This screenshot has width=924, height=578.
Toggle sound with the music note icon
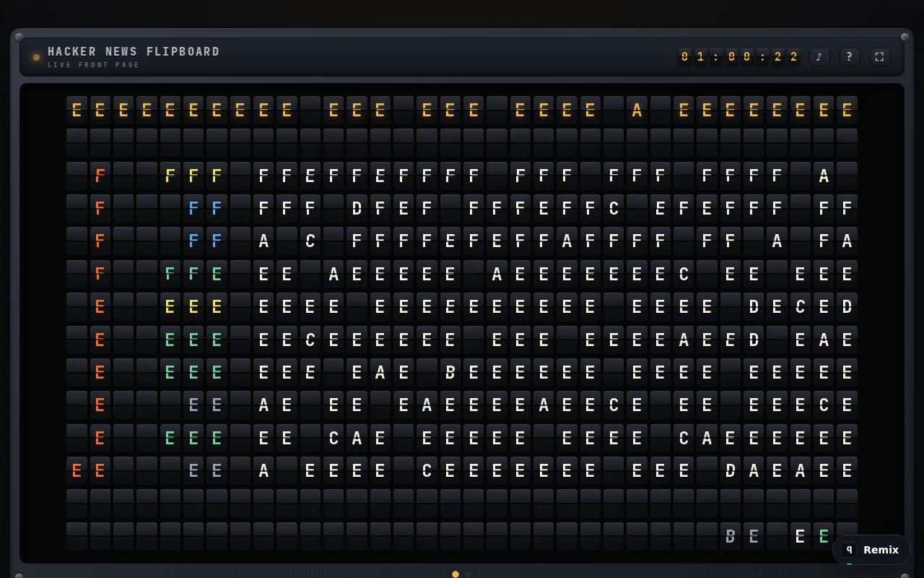pyautogui.click(x=819, y=57)
